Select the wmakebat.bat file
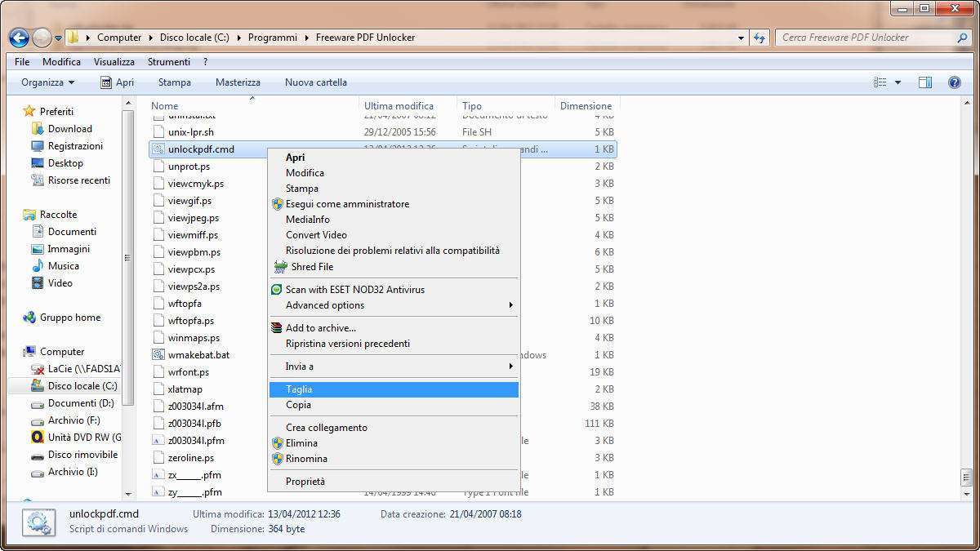 click(x=198, y=355)
